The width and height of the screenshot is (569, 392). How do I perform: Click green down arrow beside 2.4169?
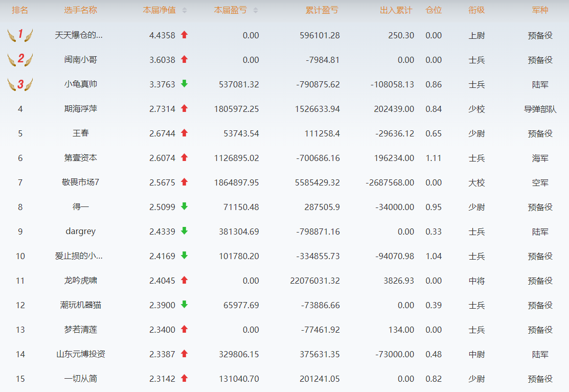pyautogui.click(x=185, y=256)
